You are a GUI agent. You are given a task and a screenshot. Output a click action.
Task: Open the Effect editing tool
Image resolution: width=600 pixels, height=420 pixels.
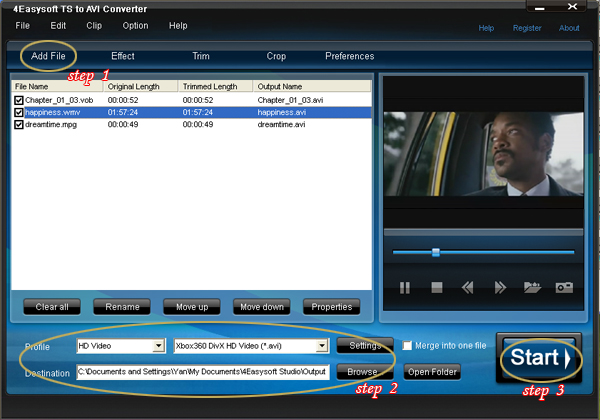click(123, 56)
